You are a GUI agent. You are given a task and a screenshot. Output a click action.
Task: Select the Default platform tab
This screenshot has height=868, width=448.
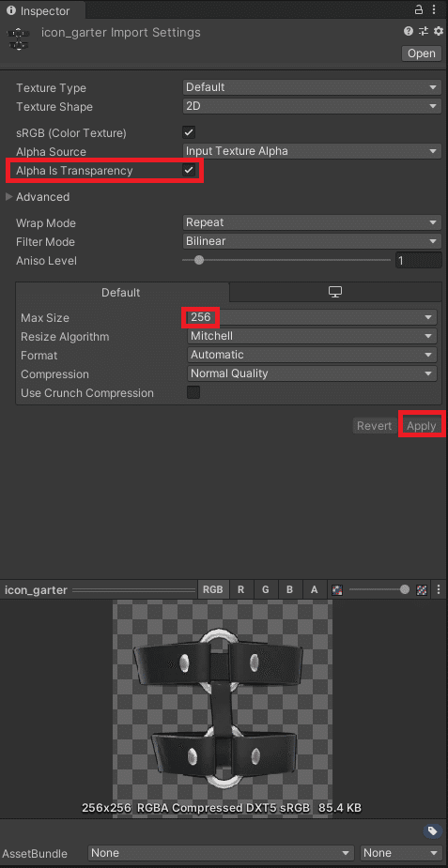tap(122, 292)
